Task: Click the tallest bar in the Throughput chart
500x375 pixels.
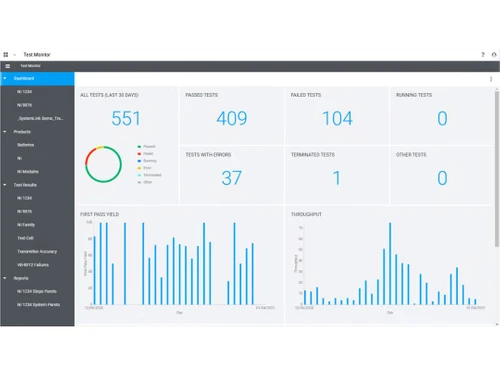Action: 390,264
